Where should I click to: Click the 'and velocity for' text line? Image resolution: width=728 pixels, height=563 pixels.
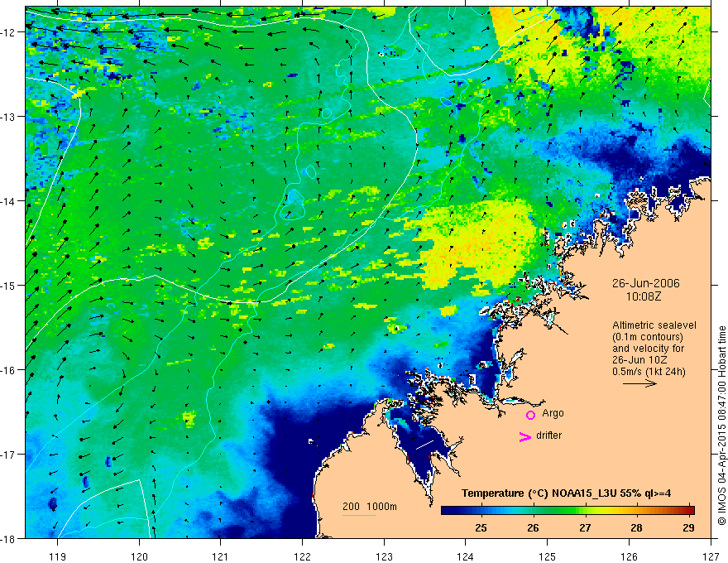coord(648,349)
